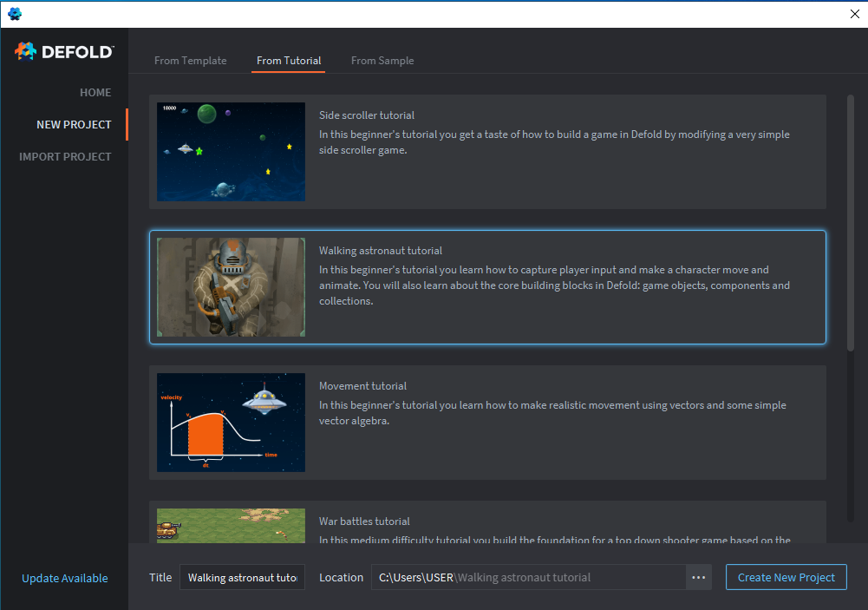Click the Defold app icon in title bar
Screen dimensions: 868x610
[x=15, y=14]
